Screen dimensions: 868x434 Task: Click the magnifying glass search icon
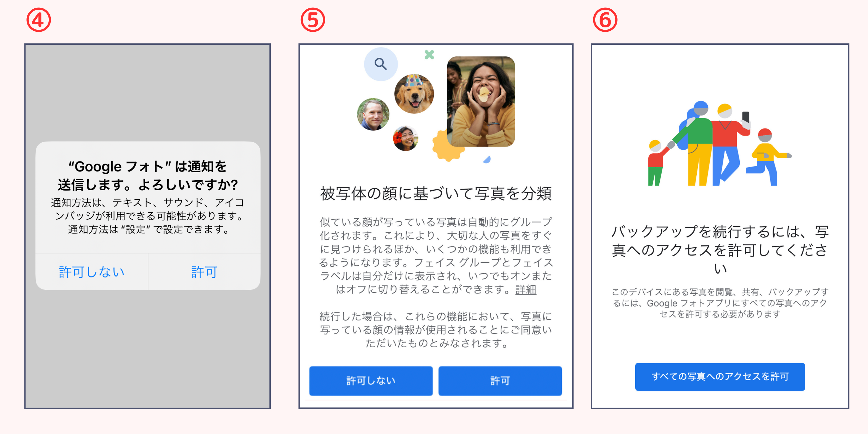[381, 64]
